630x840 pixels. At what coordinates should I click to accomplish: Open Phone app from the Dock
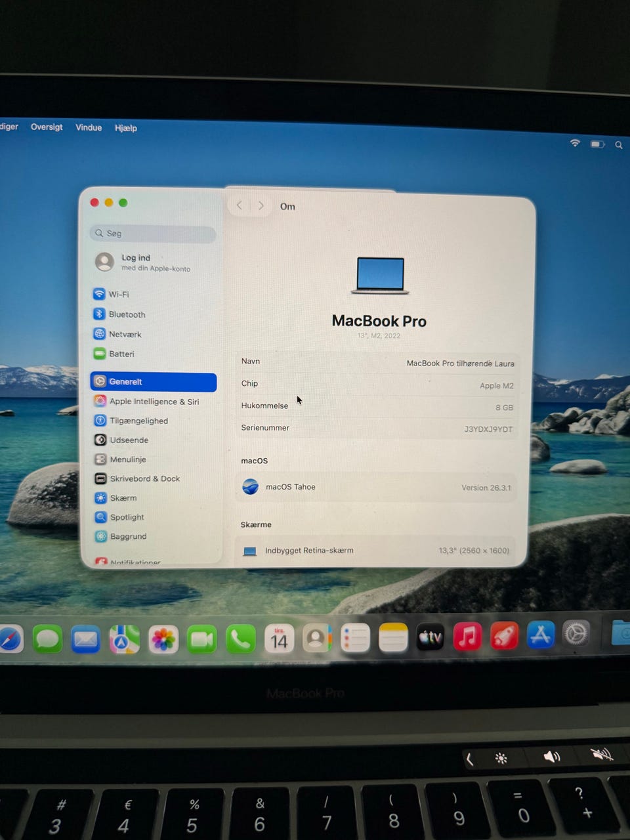pos(241,639)
